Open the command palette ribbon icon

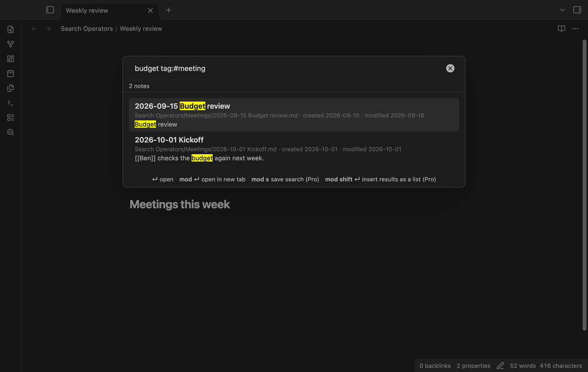point(10,103)
